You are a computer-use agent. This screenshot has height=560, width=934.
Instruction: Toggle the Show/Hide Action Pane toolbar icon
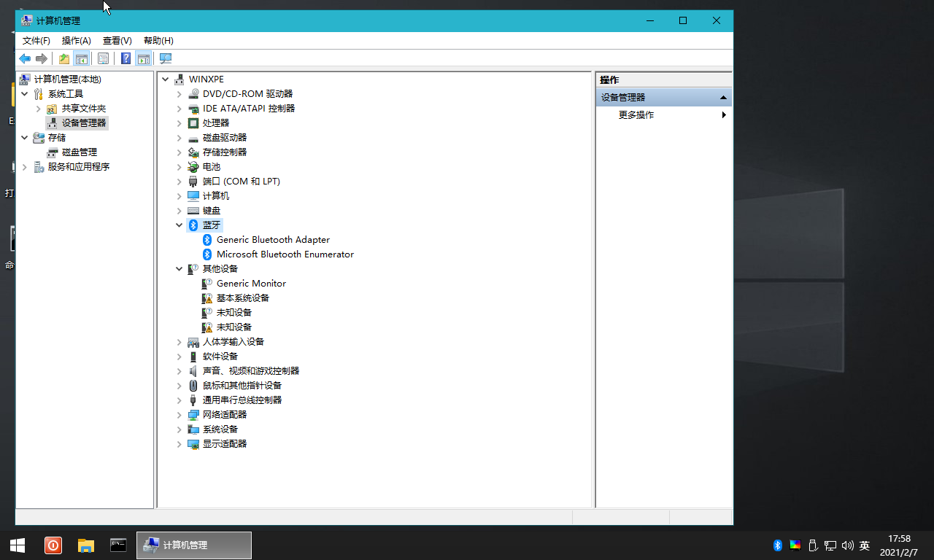144,59
